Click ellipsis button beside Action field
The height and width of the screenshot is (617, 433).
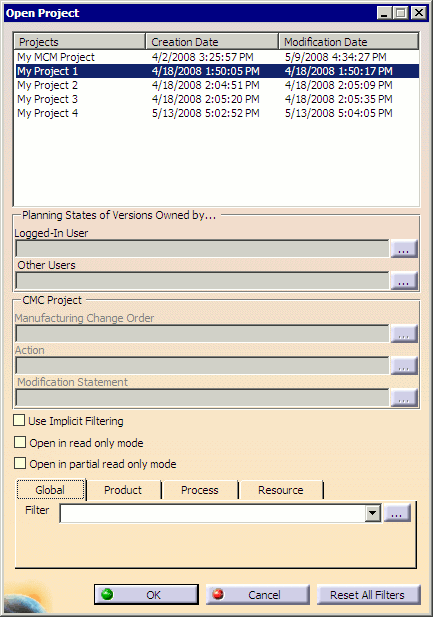404,366
